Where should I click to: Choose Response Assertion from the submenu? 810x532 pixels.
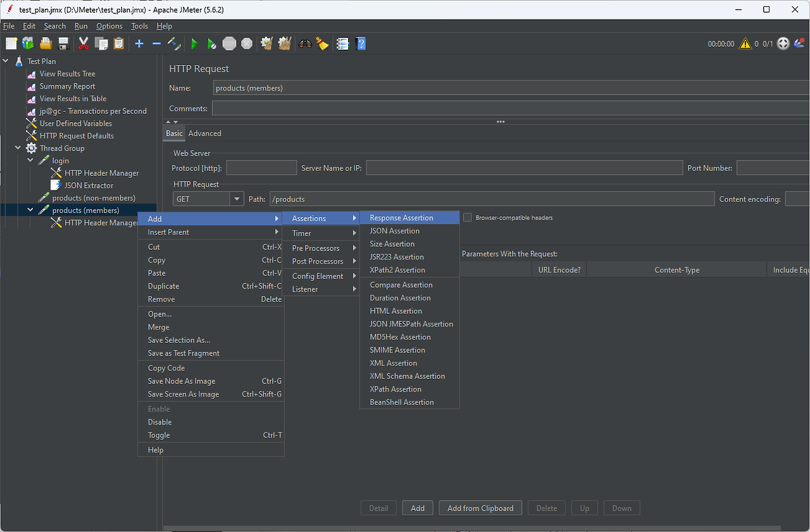tap(409, 218)
